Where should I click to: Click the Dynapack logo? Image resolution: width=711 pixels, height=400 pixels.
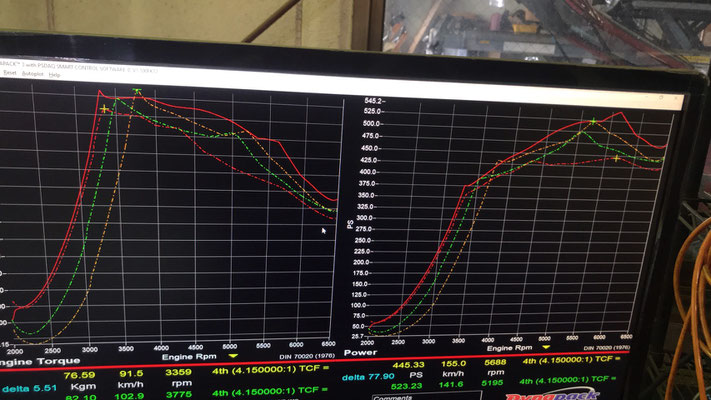pyautogui.click(x=551, y=394)
